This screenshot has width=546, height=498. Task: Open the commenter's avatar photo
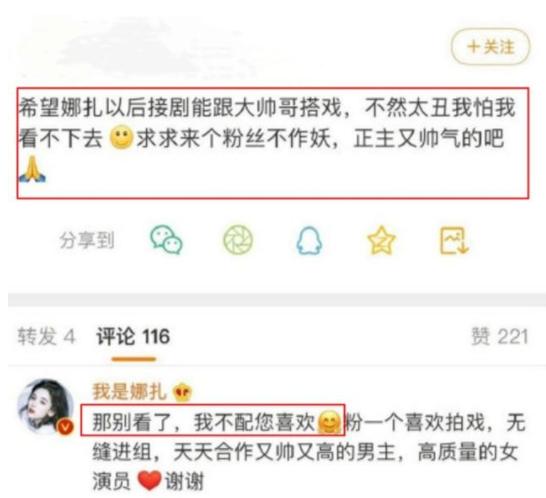[46, 406]
